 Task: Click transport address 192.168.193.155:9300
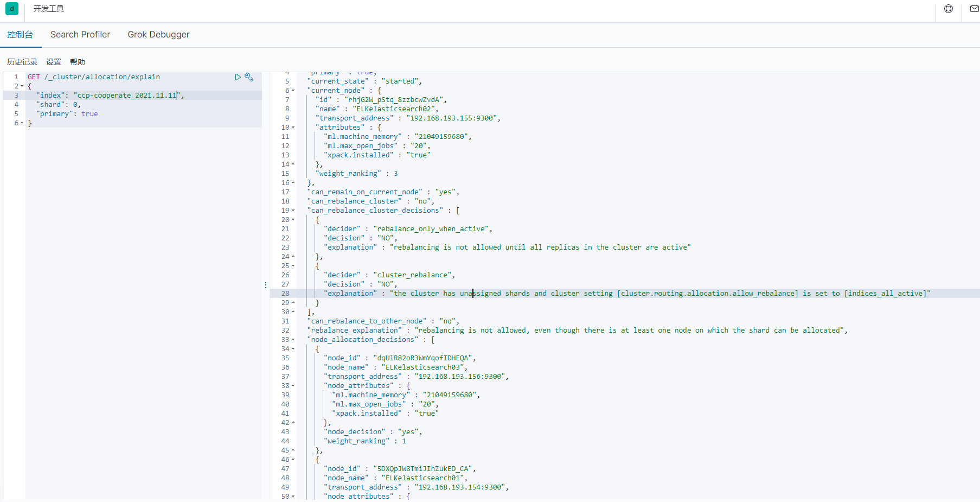(451, 118)
